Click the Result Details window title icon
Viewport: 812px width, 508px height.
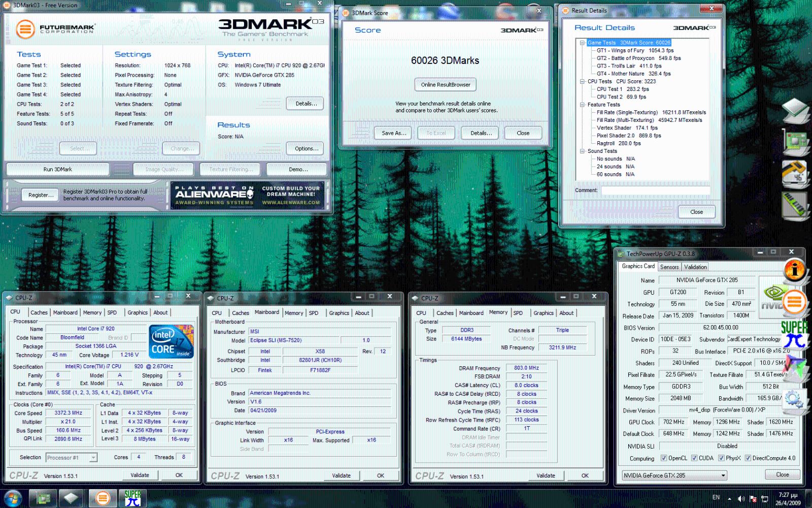[x=565, y=10]
